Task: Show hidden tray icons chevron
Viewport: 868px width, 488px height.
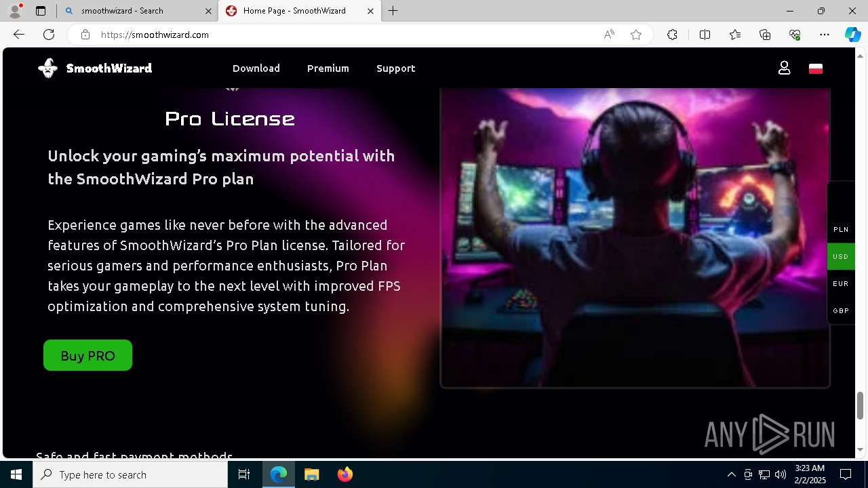Action: pyautogui.click(x=731, y=474)
